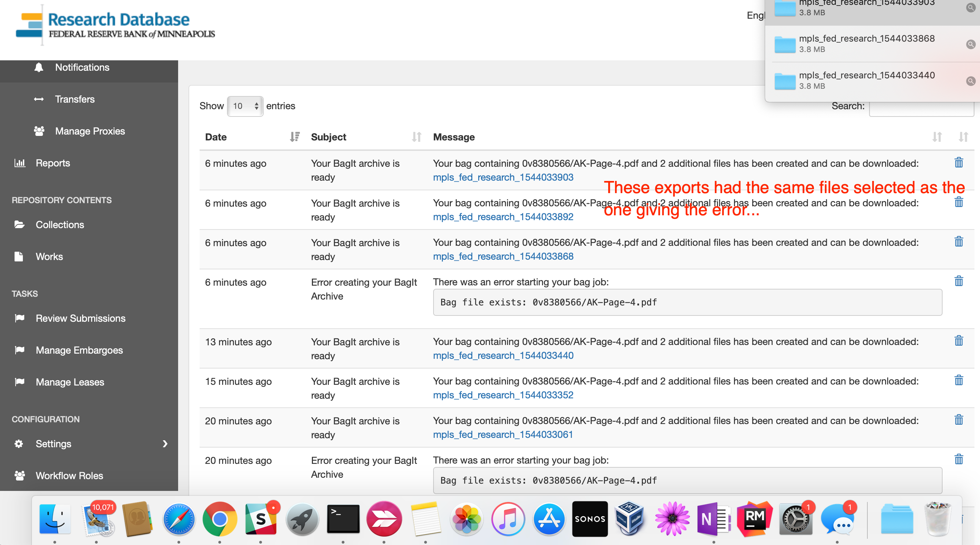This screenshot has height=545, width=980.
Task: Click the Works document icon
Action: [19, 257]
